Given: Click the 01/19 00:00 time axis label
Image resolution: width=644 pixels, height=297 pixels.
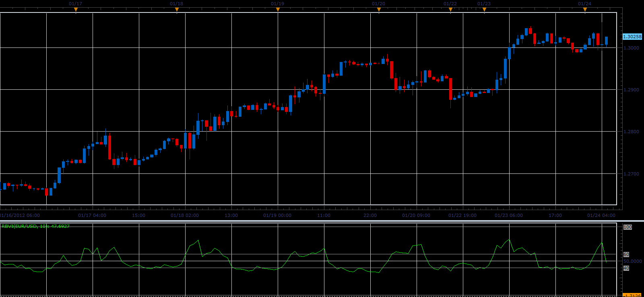Looking at the screenshot, I should (x=277, y=215).
